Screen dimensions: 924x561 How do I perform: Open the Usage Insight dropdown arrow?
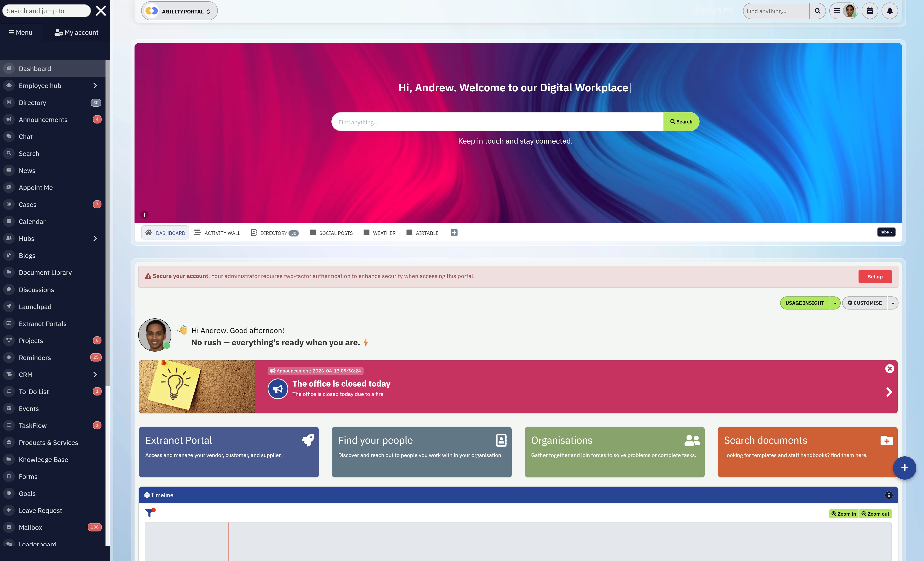[835, 303]
